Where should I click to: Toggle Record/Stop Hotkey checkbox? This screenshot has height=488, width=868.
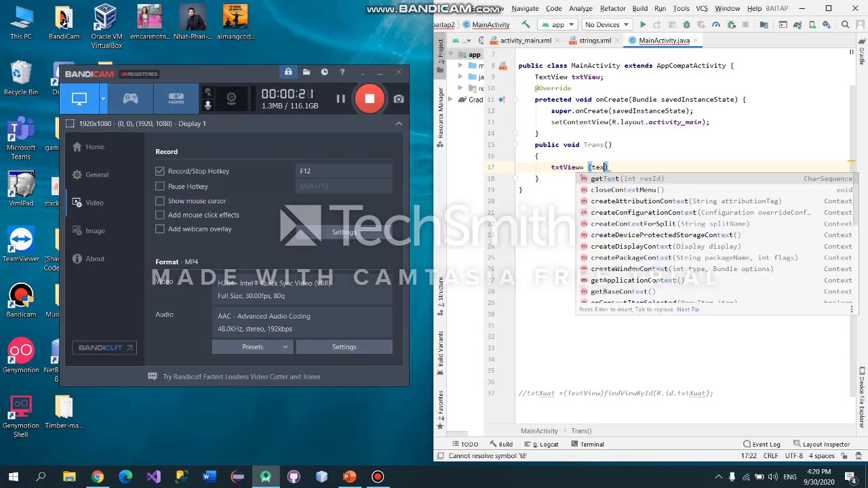[x=160, y=171]
